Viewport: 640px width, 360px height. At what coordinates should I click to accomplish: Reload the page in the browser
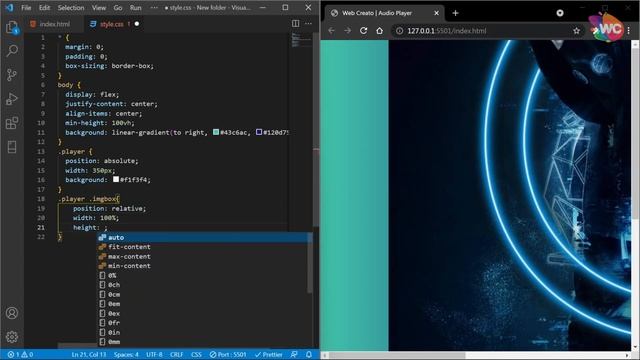363,31
